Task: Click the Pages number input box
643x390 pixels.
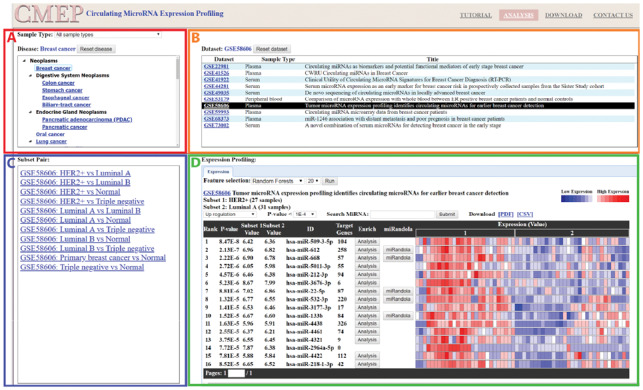Action: click(236, 373)
